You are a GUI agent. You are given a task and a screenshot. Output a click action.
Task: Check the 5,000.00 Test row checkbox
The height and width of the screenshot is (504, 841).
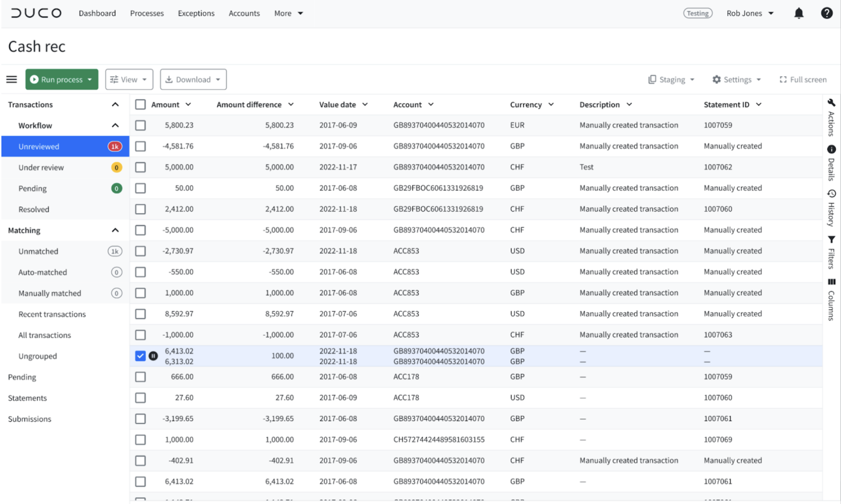pyautogui.click(x=140, y=167)
